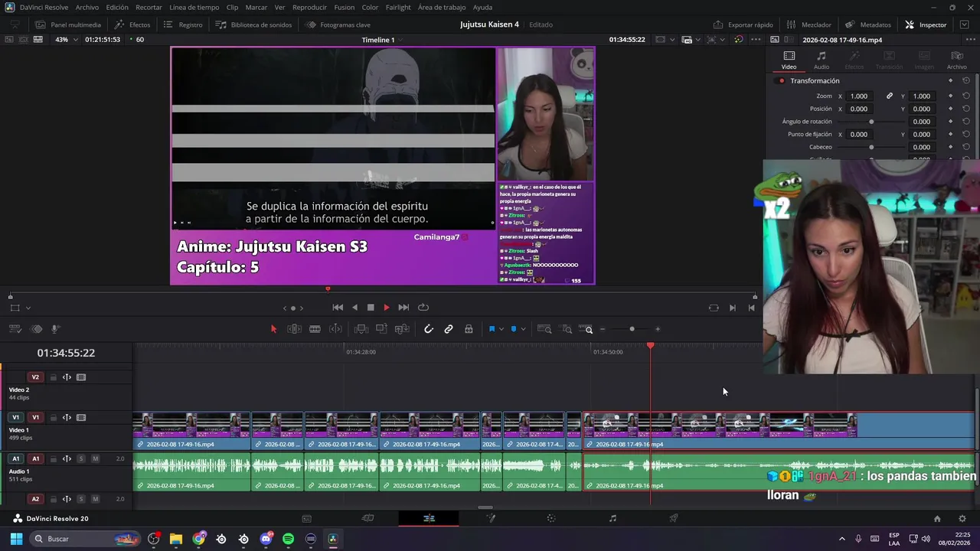
Task: Open the Línea de tiempo menu
Action: click(x=194, y=7)
